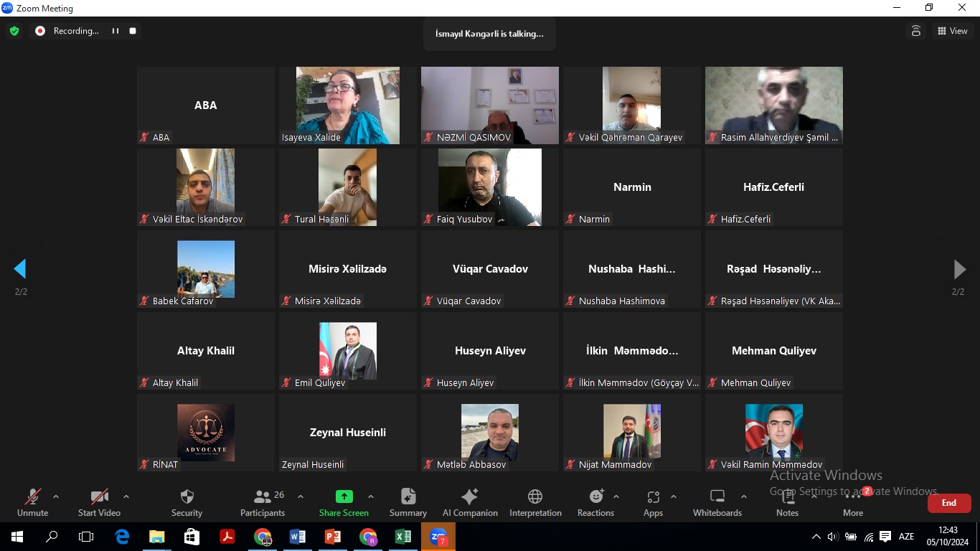
Task: Click the label Vəkil Qəhrəman Qarayev
Action: (x=631, y=138)
